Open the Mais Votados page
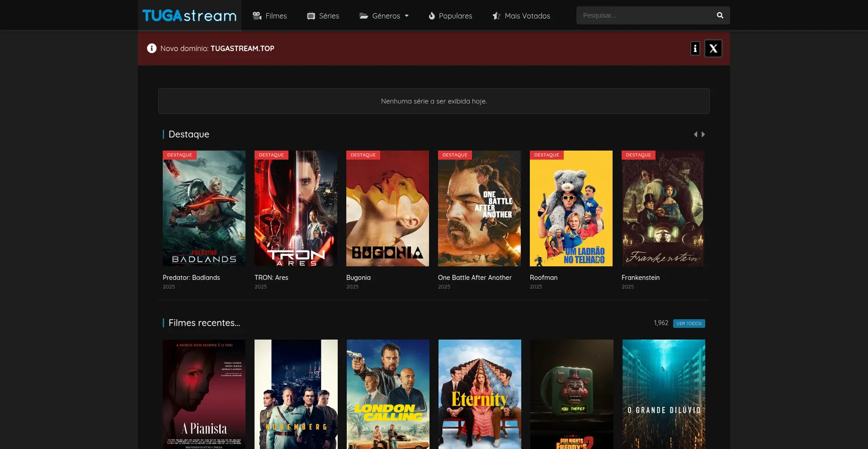 521,16
